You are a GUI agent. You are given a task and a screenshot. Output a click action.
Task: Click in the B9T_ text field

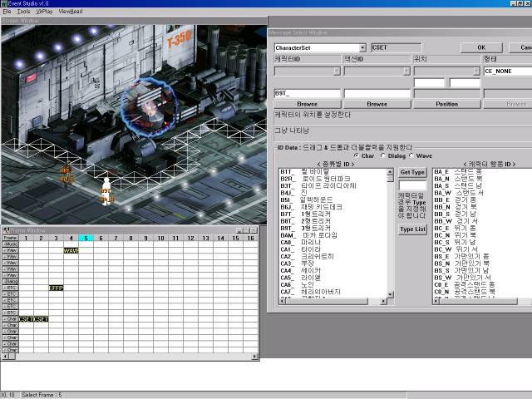click(307, 94)
